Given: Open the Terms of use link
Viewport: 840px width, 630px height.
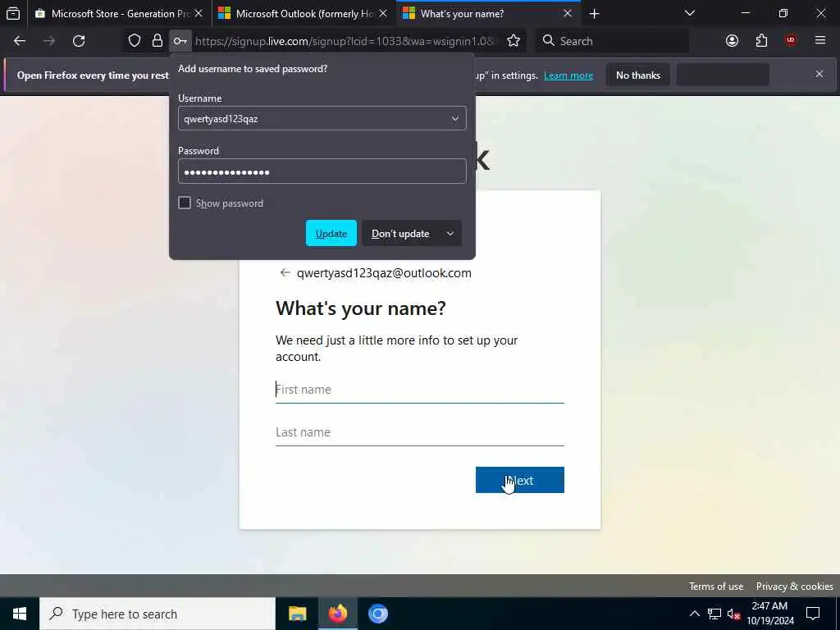Looking at the screenshot, I should 715,586.
